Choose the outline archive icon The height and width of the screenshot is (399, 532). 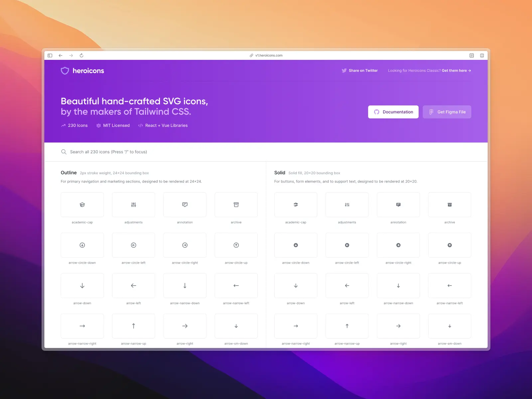tap(236, 205)
